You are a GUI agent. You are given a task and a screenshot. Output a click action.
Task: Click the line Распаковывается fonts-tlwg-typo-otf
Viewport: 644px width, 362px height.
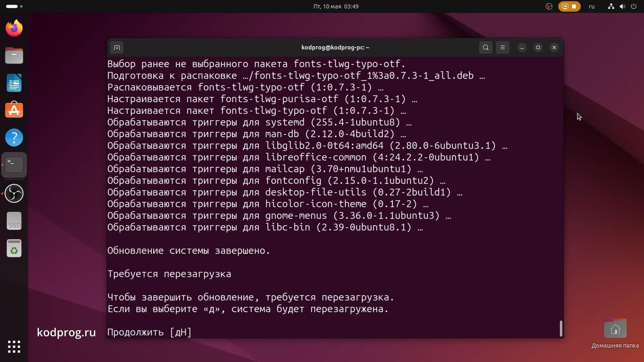[x=245, y=87]
